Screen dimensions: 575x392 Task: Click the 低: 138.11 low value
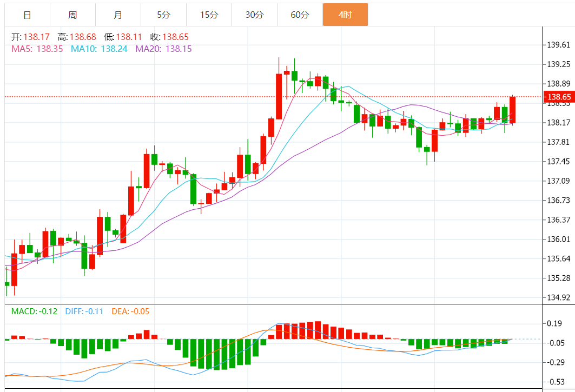click(123, 37)
